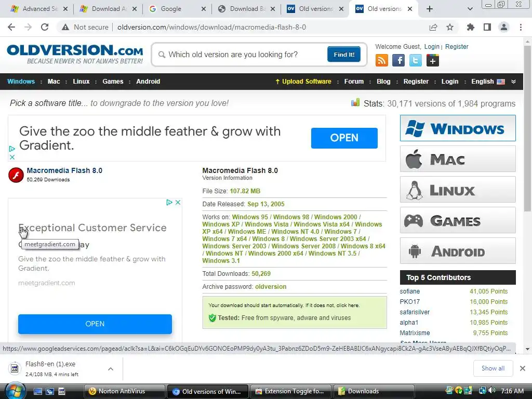Screen dimensions: 532x399
Task: Open the Extensions puzzle icon
Action: (471, 27)
